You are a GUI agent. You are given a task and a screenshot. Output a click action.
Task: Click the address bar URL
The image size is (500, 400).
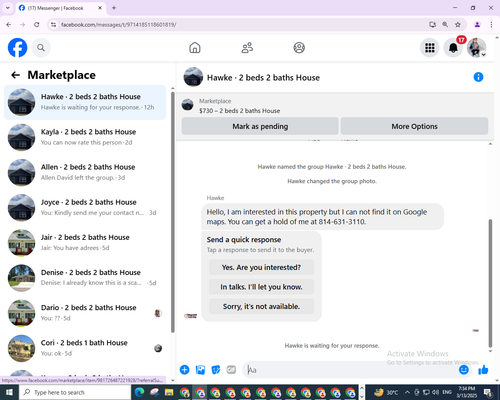tap(118, 25)
